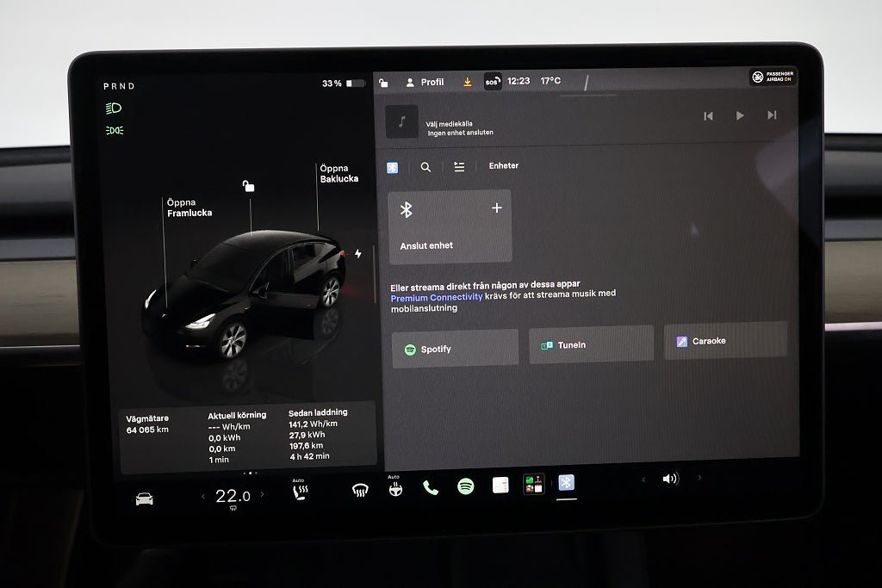Choose TuneIn streaming button
The height and width of the screenshot is (588, 882).
(x=591, y=344)
